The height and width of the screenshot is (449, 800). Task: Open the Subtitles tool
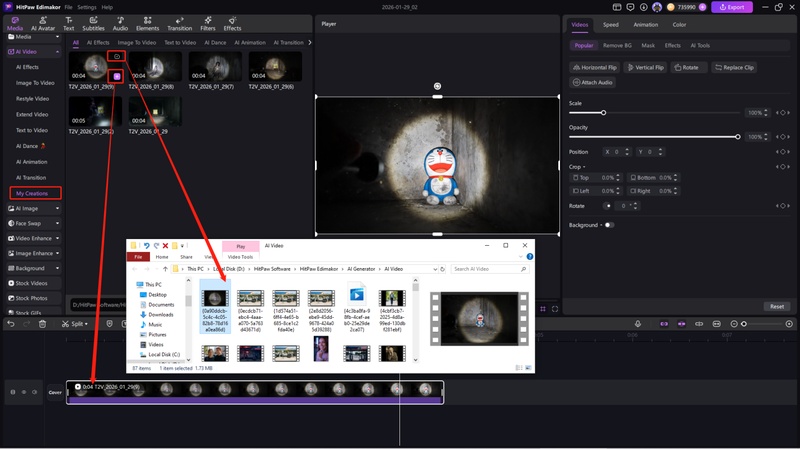(93, 23)
